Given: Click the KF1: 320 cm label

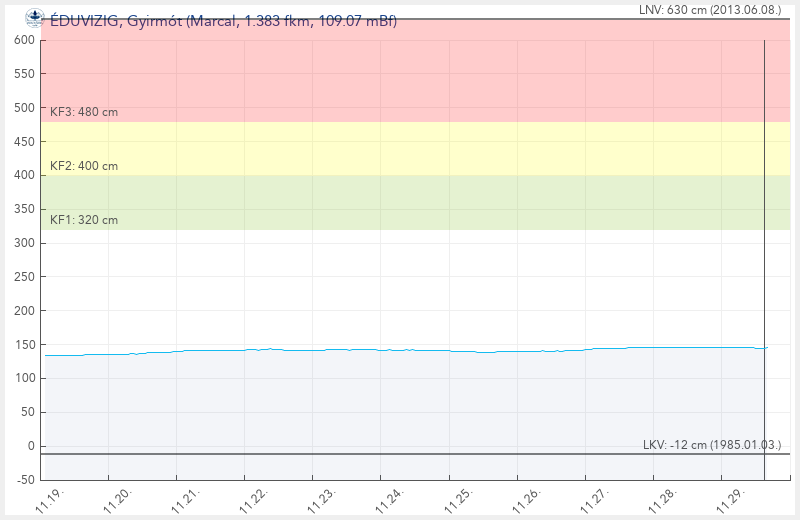Looking at the screenshot, I should tap(84, 220).
